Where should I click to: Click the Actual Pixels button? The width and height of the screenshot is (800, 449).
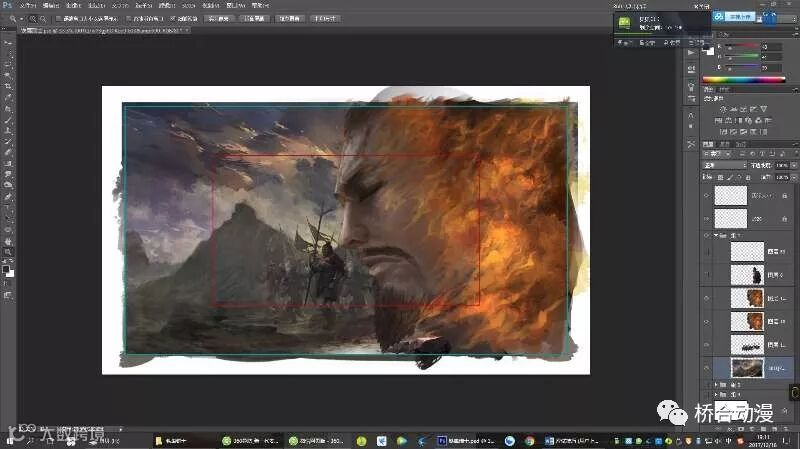click(218, 19)
